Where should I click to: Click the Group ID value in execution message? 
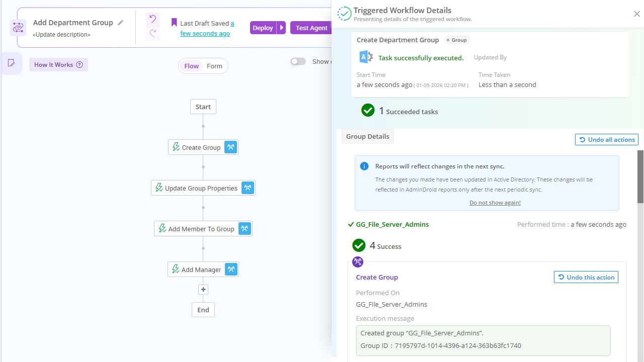(458, 346)
